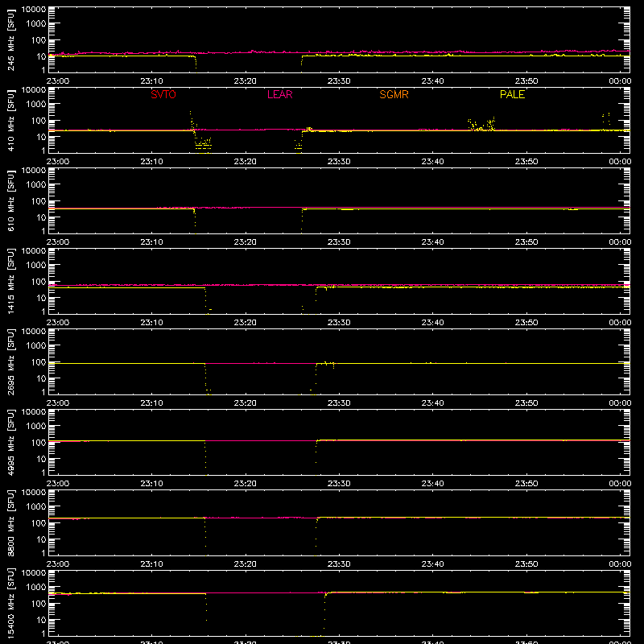Click 00:00 label below the 2695 MHz plot
Image resolution: width=644 pixels, height=644 pixels.
[620, 403]
